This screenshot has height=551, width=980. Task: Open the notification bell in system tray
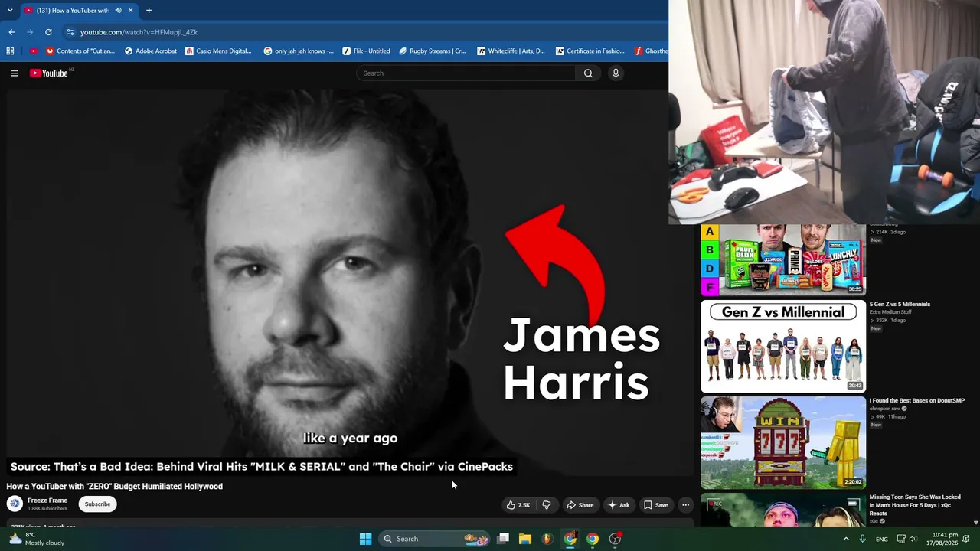[966, 539]
